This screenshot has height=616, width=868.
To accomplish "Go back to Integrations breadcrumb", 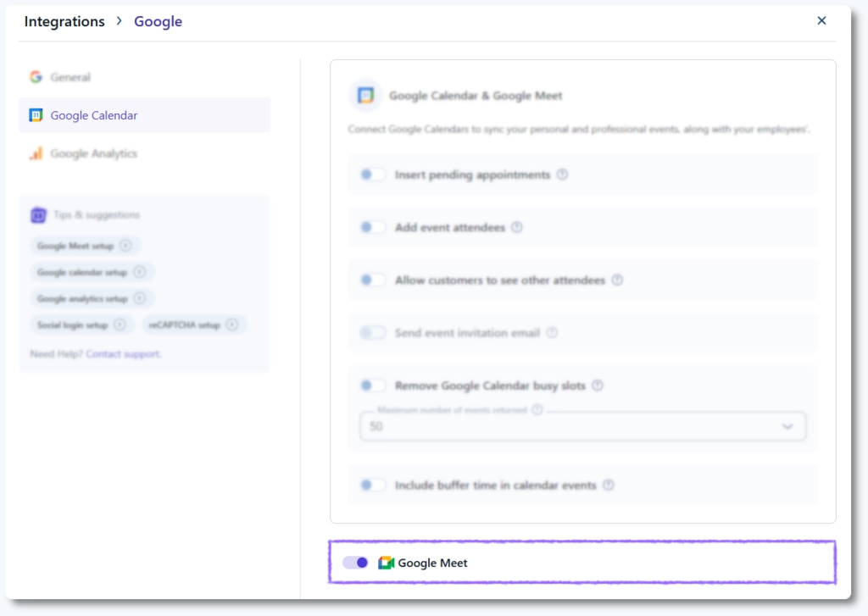I will pyautogui.click(x=64, y=22).
